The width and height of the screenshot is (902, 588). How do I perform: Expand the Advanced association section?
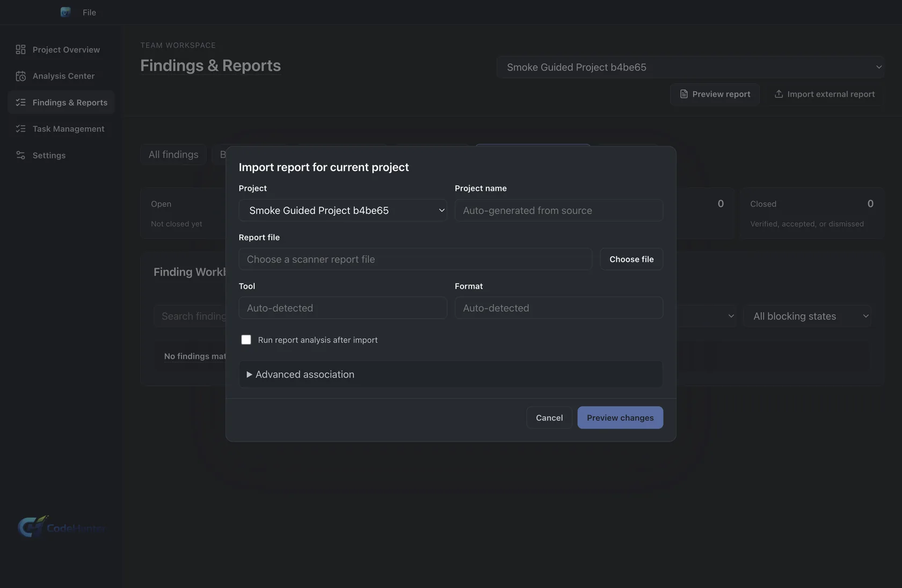[450, 374]
